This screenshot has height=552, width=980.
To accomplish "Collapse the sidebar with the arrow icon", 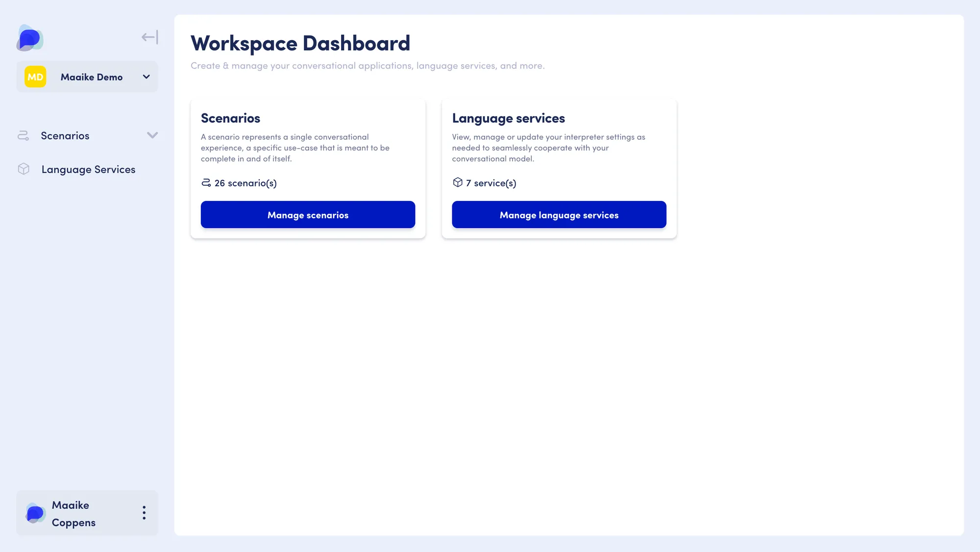I will [x=149, y=37].
